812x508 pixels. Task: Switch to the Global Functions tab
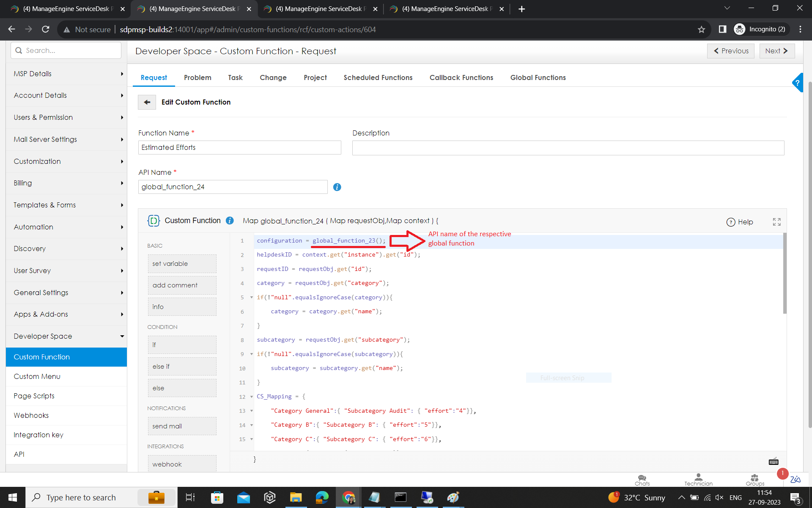click(538, 77)
